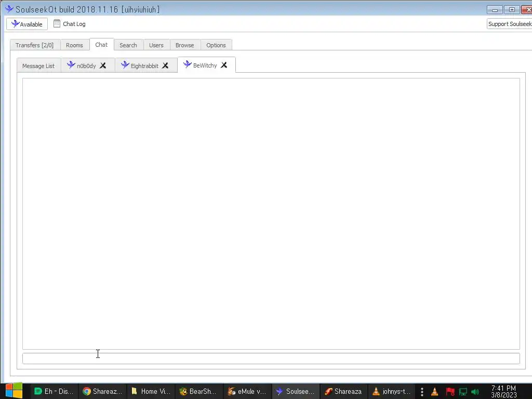Screen dimensions: 532x399
Task: Click the taskbar clock 7:41 PM
Action: 504,392
